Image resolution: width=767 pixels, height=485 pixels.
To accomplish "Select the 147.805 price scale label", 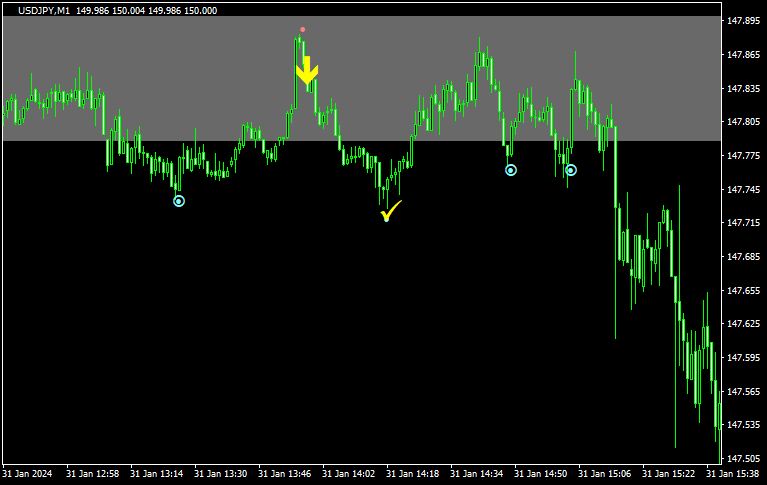I will tap(742, 122).
